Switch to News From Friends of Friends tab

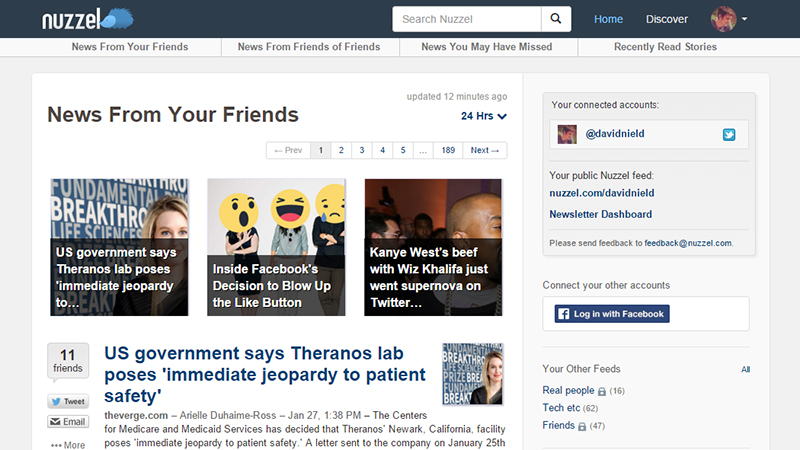[309, 47]
